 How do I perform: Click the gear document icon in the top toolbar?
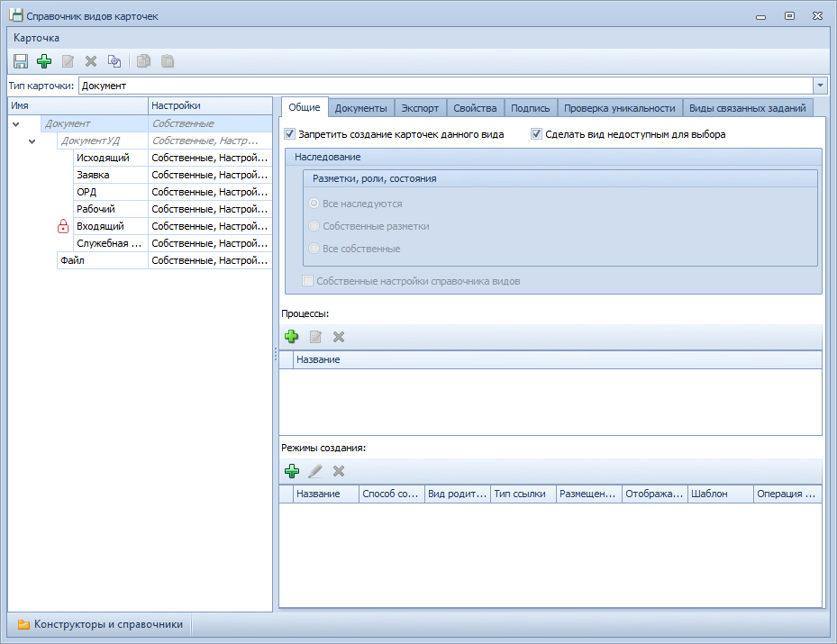tap(114, 61)
